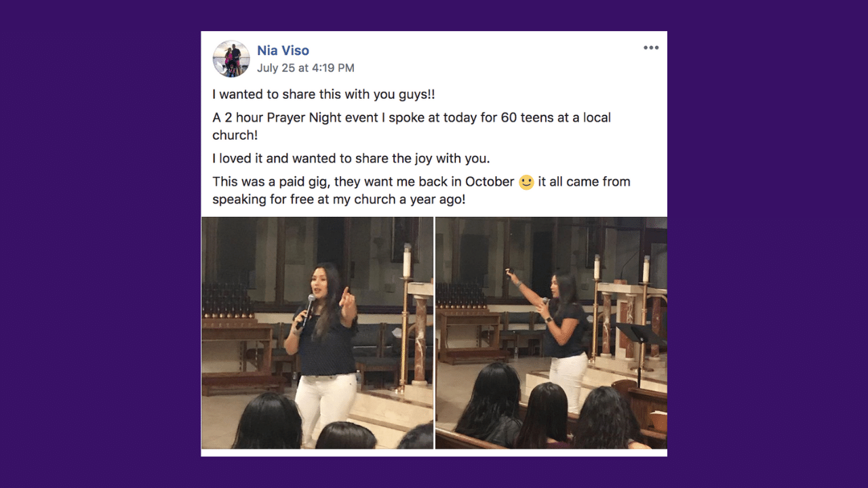Click the white candle in the left photo
The width and height of the screenshot is (868, 488).
pyautogui.click(x=407, y=261)
